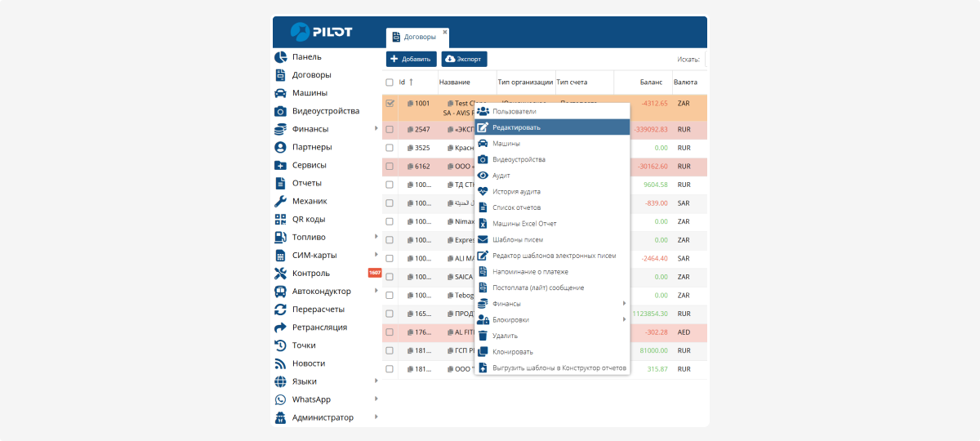Click the Ретрансляция arrow icon
Viewport: 980px width, 441px height.
[280, 327]
